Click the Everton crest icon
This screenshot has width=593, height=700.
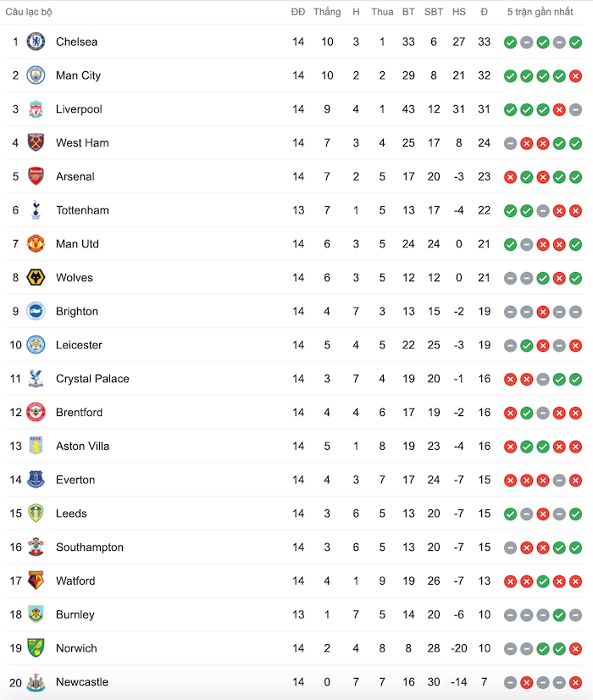tap(36, 480)
